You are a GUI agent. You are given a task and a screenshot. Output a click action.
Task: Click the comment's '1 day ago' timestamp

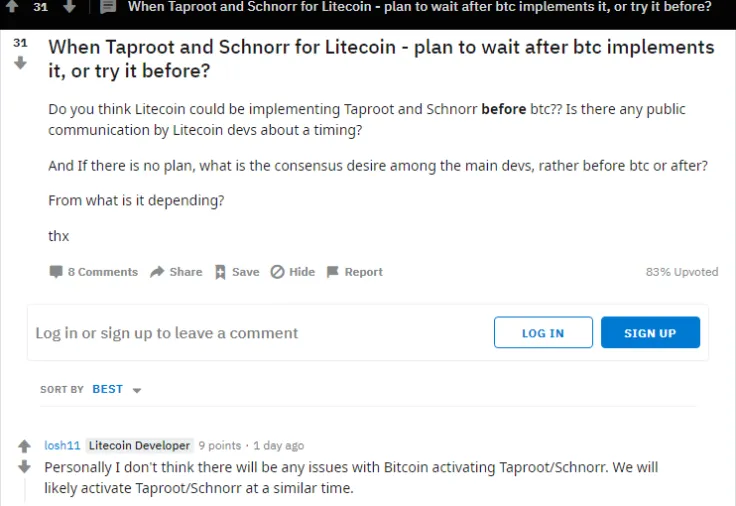pyautogui.click(x=278, y=446)
